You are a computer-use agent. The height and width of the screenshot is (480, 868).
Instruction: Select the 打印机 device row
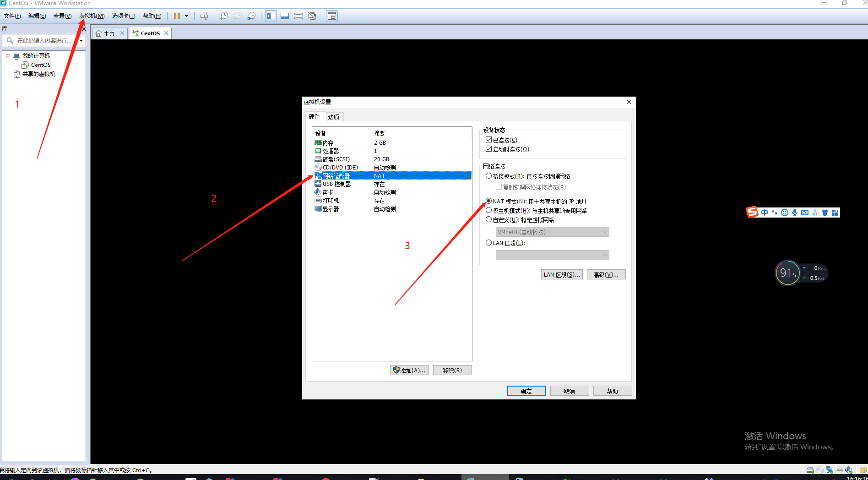click(392, 201)
